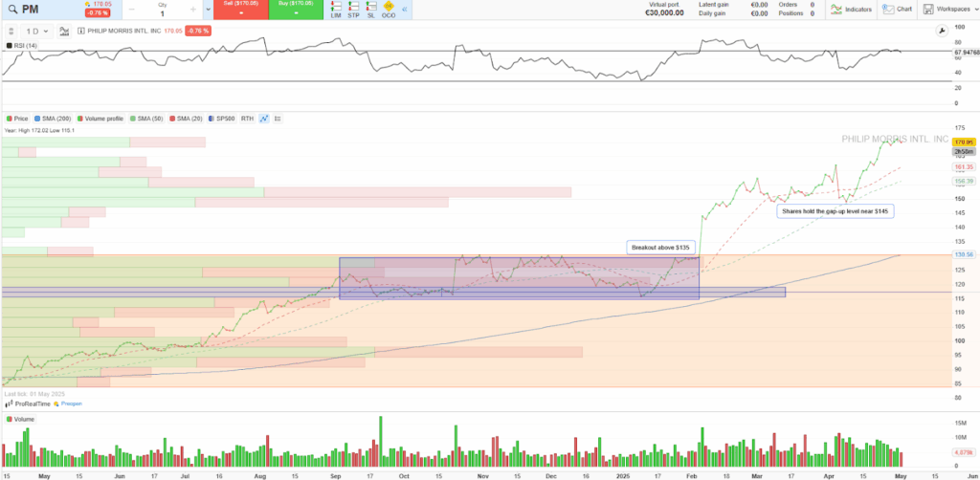The height and width of the screenshot is (480, 980).
Task: Open the 1 D timeframe dropdown
Action: [x=37, y=31]
